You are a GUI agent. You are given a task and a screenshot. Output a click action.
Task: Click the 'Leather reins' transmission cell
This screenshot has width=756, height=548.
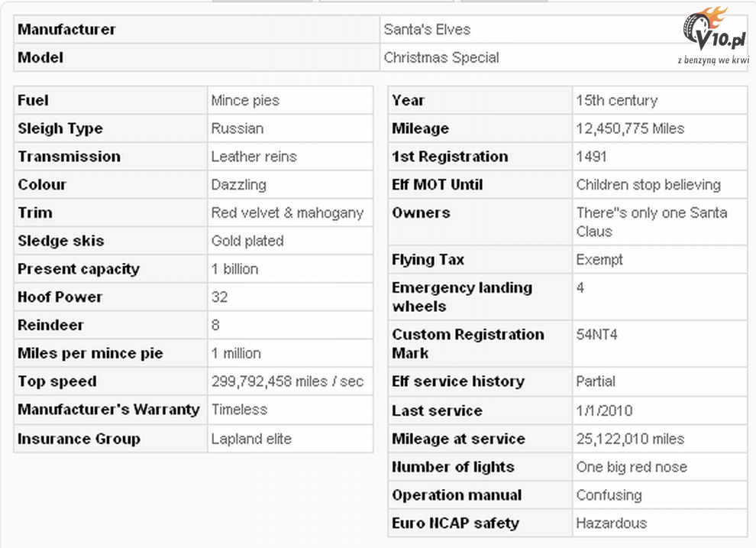[x=254, y=157]
